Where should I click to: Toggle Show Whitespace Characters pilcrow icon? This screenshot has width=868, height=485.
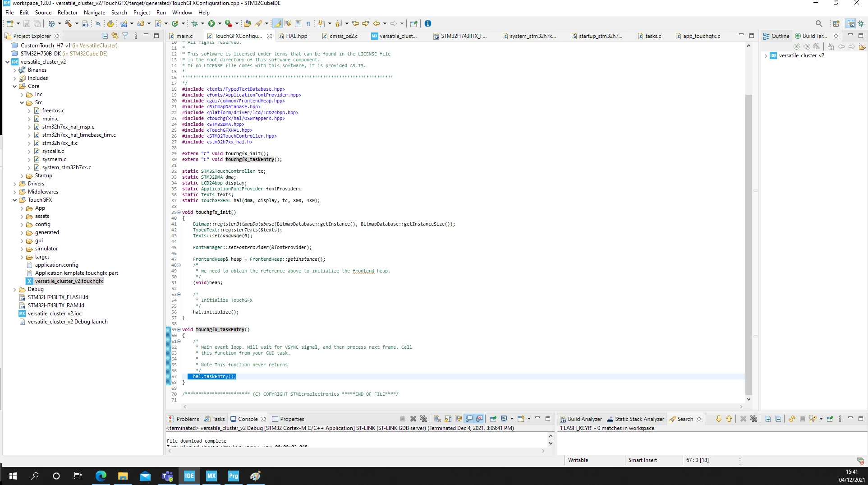pos(308,23)
